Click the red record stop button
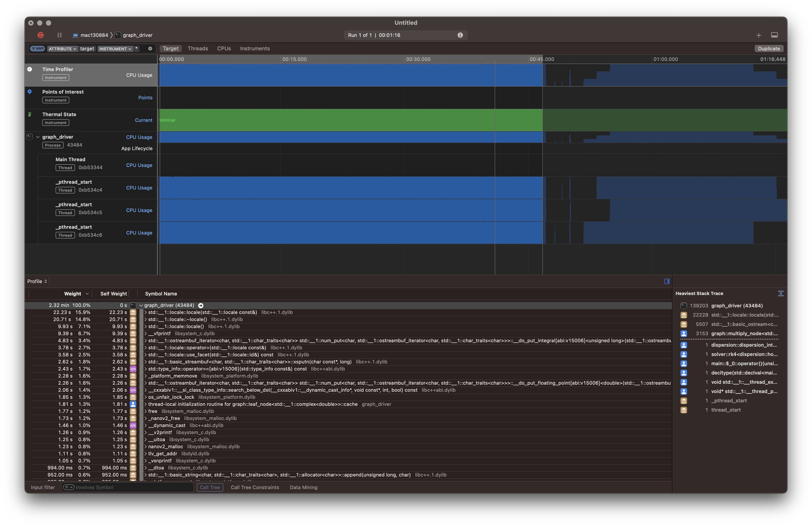 [x=41, y=35]
